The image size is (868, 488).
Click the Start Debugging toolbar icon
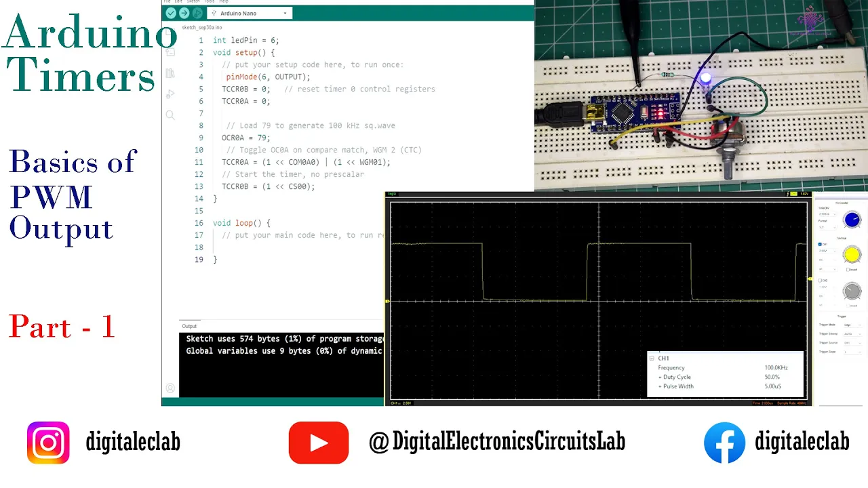coord(197,13)
